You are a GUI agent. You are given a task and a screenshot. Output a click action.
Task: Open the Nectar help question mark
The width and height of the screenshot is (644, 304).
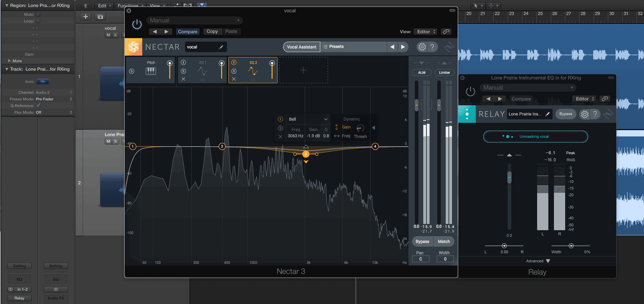(x=432, y=47)
